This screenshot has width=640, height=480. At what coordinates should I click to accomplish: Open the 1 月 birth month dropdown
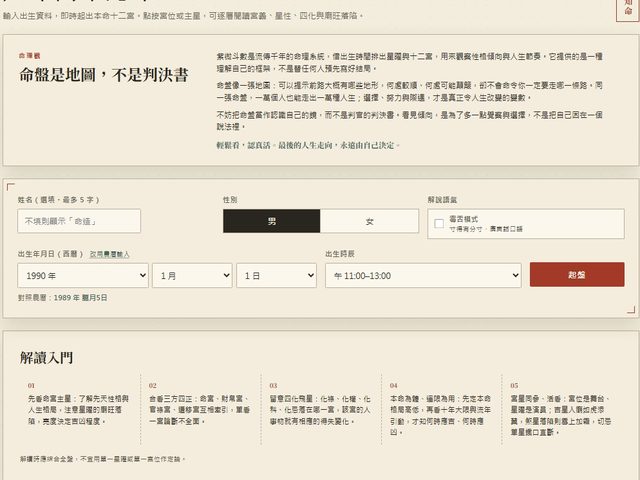pos(192,276)
